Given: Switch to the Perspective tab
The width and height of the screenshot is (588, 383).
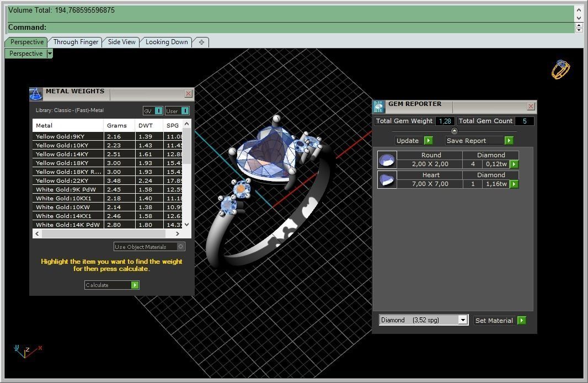Looking at the screenshot, I should [x=26, y=42].
